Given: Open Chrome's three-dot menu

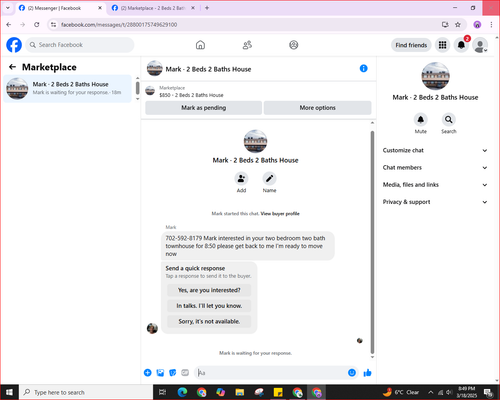Looking at the screenshot, I should coord(491,25).
